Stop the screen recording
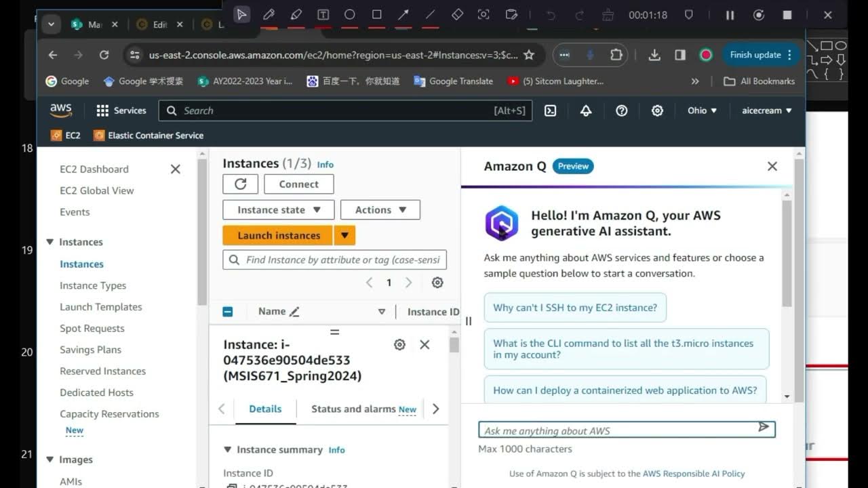The image size is (868, 488). [787, 15]
